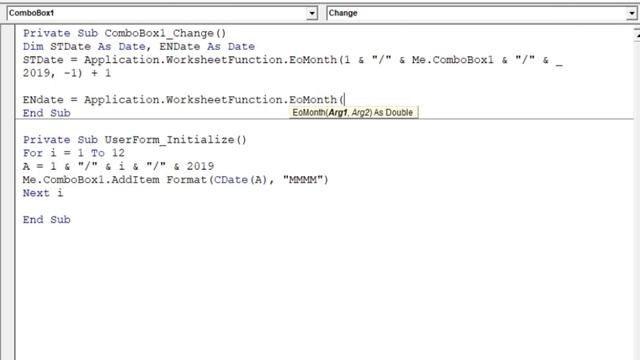The height and width of the screenshot is (360, 640).
Task: Select the Change procedure box field
Action: 482,13
